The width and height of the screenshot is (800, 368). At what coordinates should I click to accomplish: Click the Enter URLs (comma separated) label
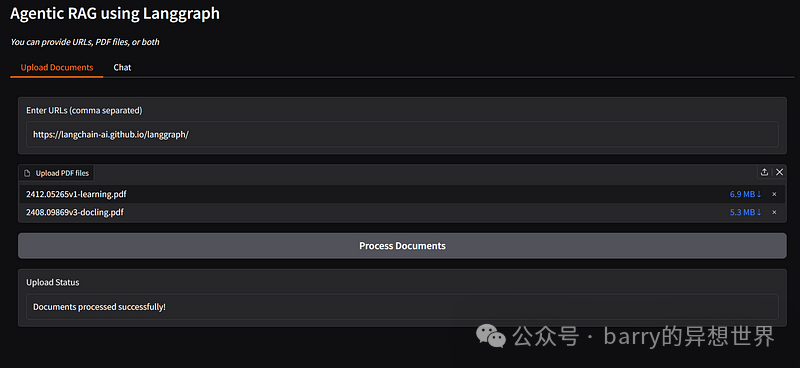pos(84,110)
